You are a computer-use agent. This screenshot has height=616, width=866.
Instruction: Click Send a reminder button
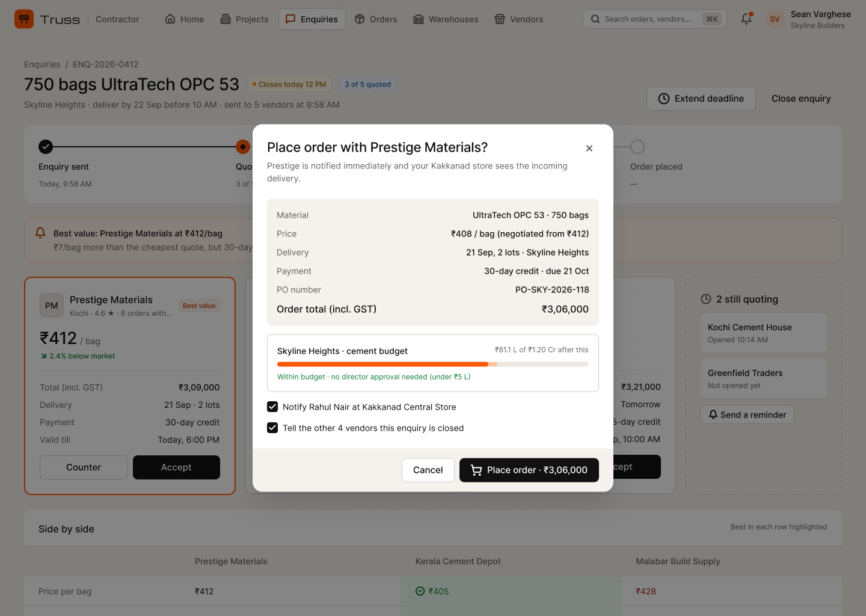(748, 414)
